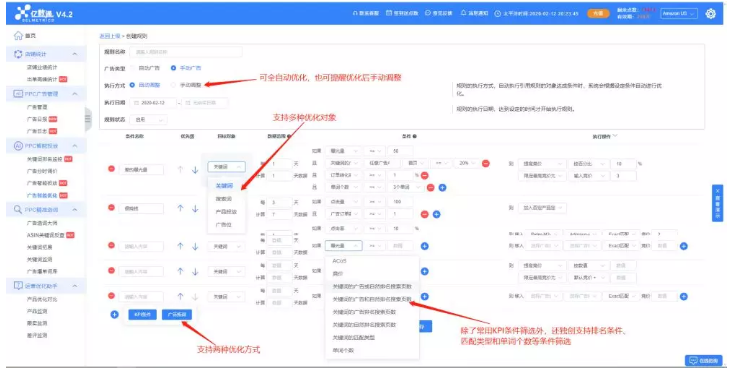Select the 手动广告 ad type radio
736x375 pixels.
pos(173,68)
